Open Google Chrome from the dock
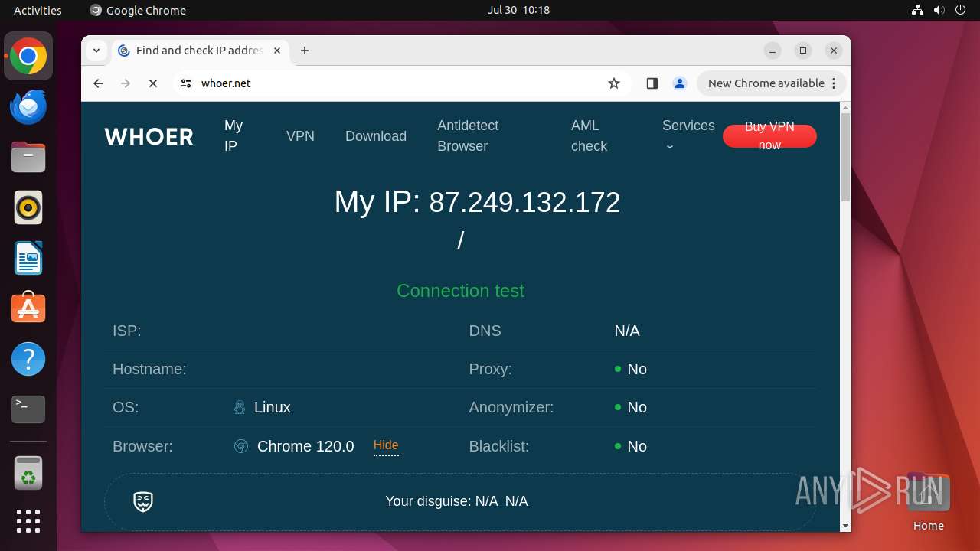Image resolution: width=980 pixels, height=551 pixels. point(28,56)
